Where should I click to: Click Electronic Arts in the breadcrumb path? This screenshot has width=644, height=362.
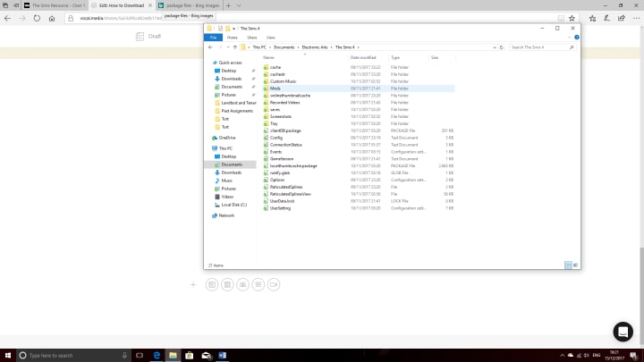(315, 47)
